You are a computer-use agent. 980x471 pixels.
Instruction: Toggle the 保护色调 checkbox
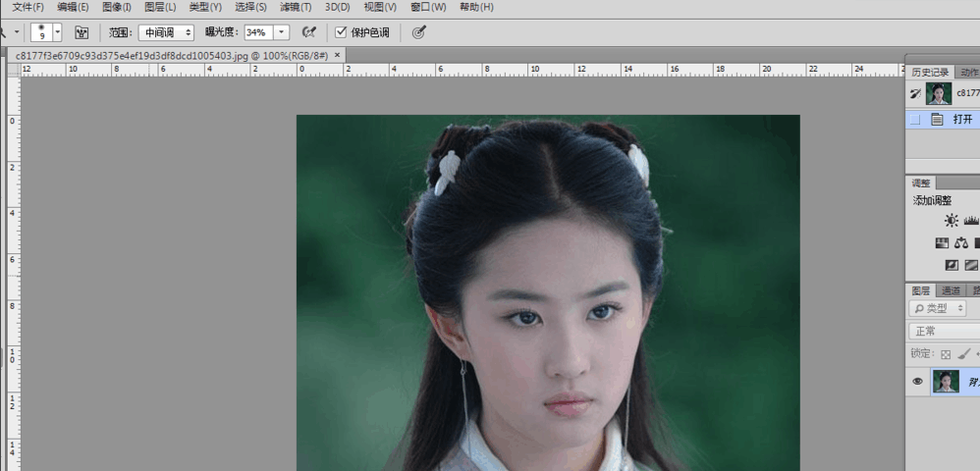tap(341, 31)
